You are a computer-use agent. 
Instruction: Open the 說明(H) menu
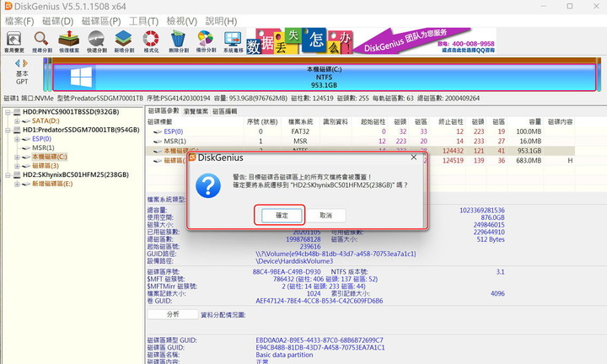(221, 21)
